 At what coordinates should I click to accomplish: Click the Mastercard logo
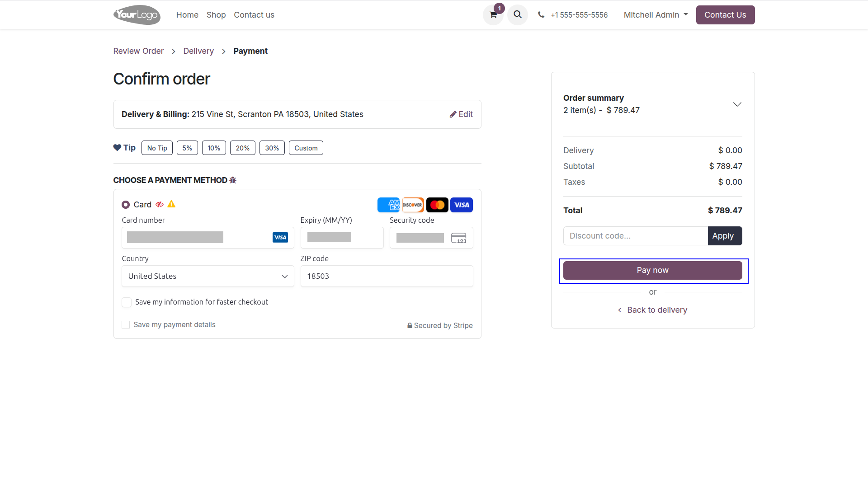tap(437, 205)
